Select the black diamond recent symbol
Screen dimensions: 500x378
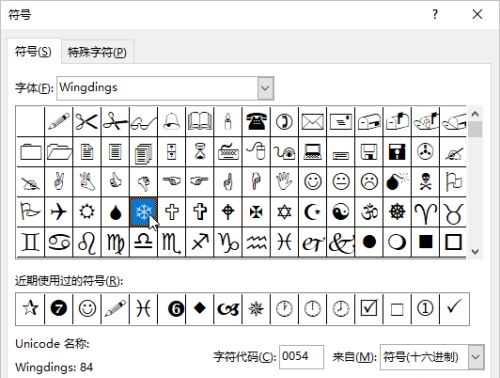200,308
